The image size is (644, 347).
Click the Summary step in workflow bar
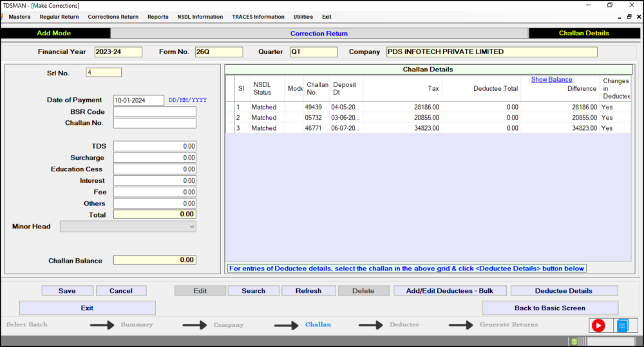(137, 324)
